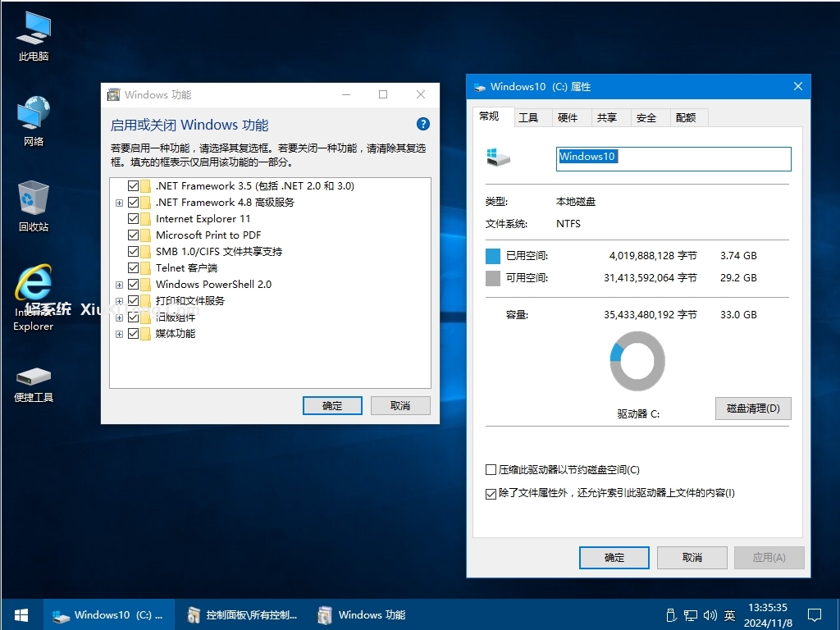Confirm with 确定 in Windows 功能

pos(332,405)
